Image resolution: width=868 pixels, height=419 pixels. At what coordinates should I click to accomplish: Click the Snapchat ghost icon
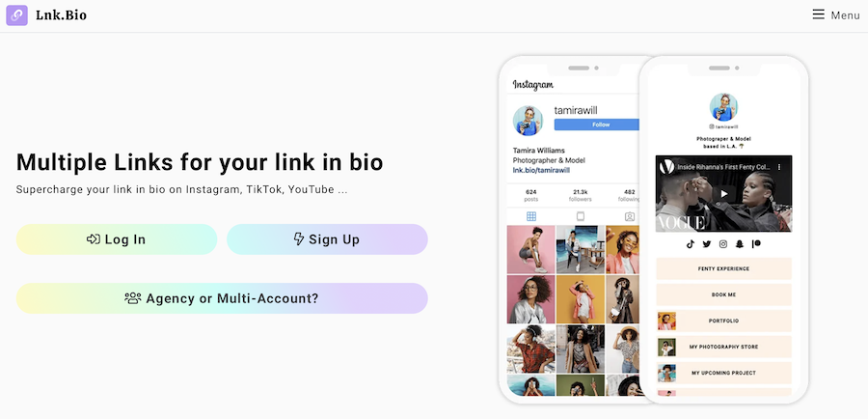(740, 244)
